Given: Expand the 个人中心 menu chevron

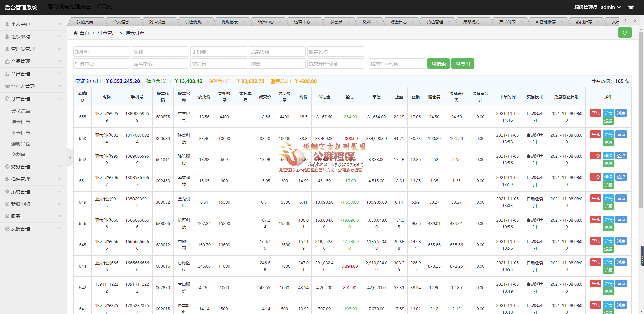Looking at the screenshot, I should point(59,24).
